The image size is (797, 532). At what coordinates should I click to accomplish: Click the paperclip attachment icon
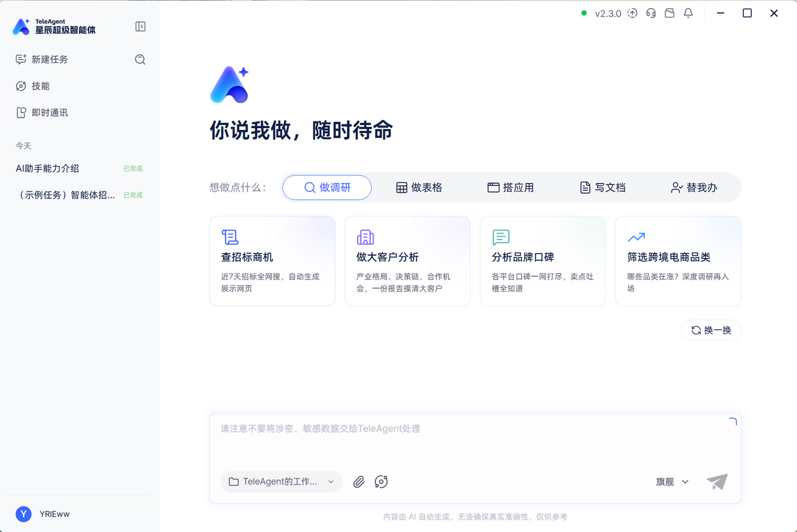[359, 482]
